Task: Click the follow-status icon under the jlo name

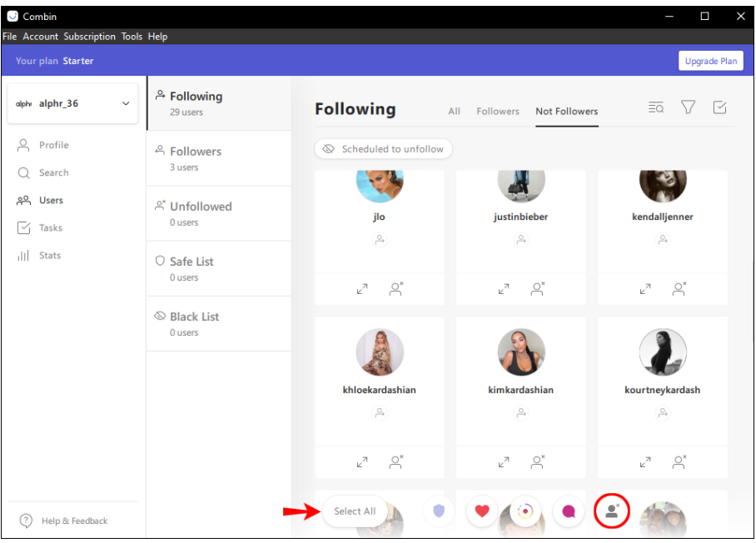Action: coord(380,240)
